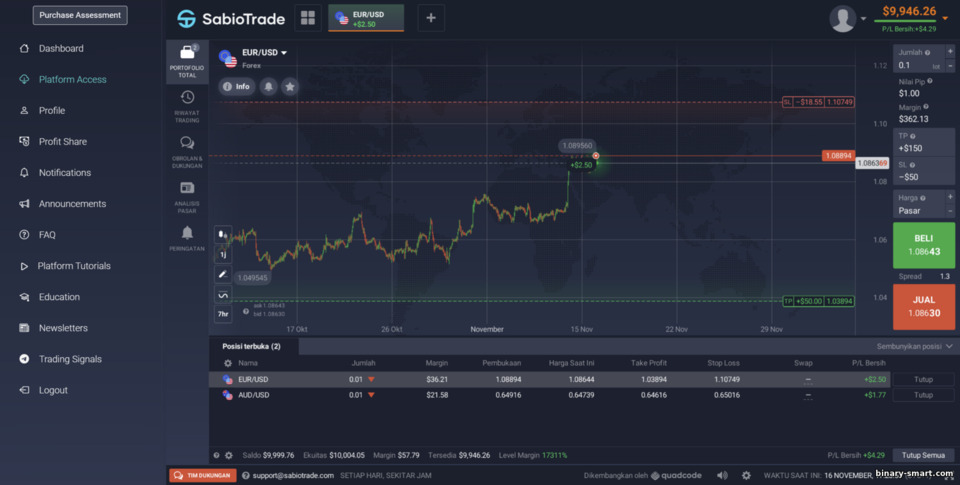This screenshot has width=960, height=485.
Task: Open account summary bar settings gear
Action: (229, 456)
